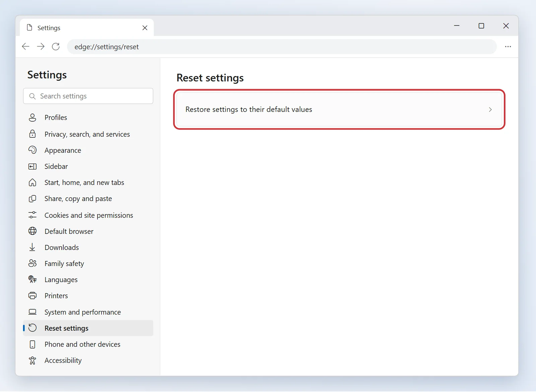536x392 pixels.
Task: Click the Printers icon
Action: click(32, 296)
